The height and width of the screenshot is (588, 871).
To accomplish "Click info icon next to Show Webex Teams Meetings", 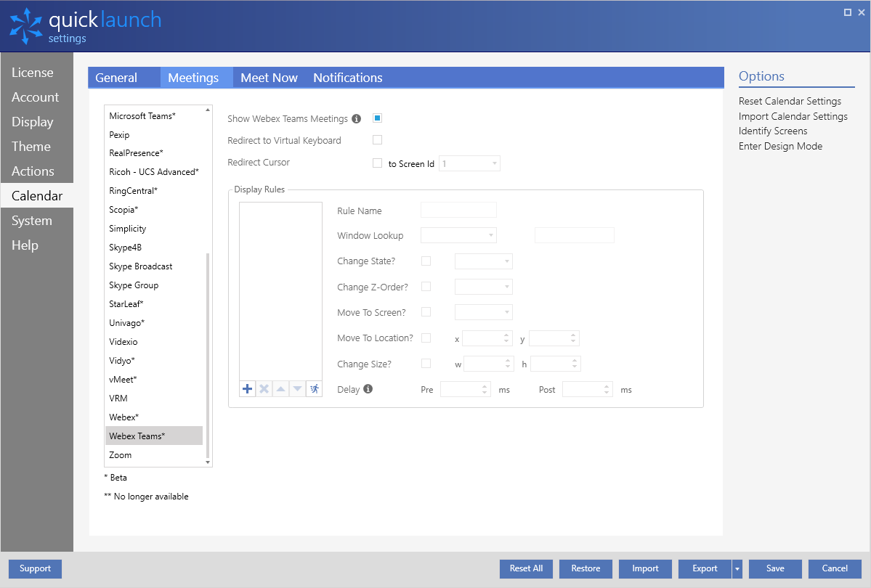I will pos(357,118).
